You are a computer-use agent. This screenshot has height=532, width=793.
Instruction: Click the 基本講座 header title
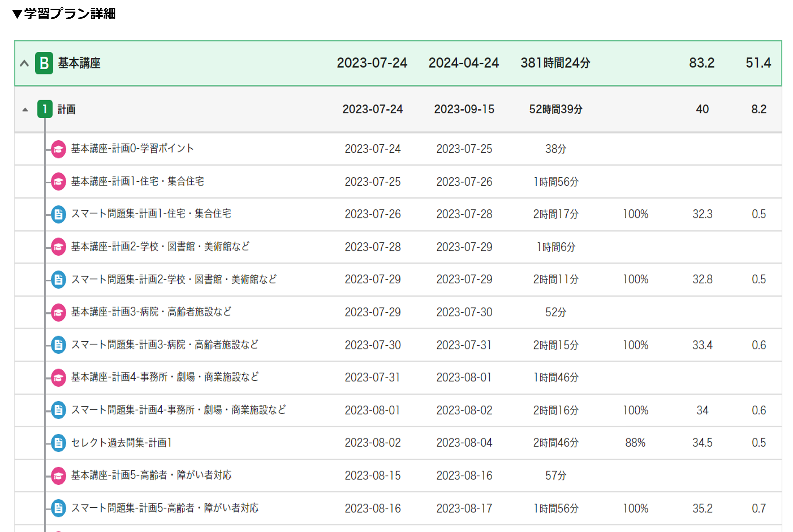coord(79,63)
